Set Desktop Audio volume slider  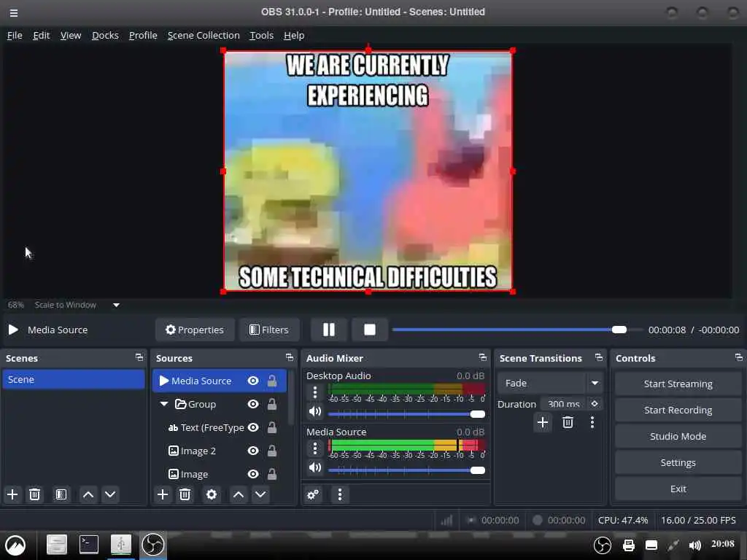406,414
